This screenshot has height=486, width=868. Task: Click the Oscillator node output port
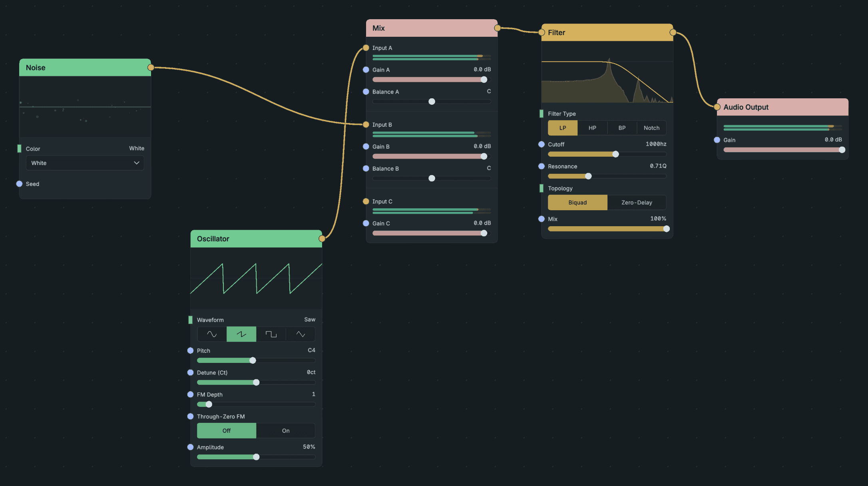pos(322,239)
